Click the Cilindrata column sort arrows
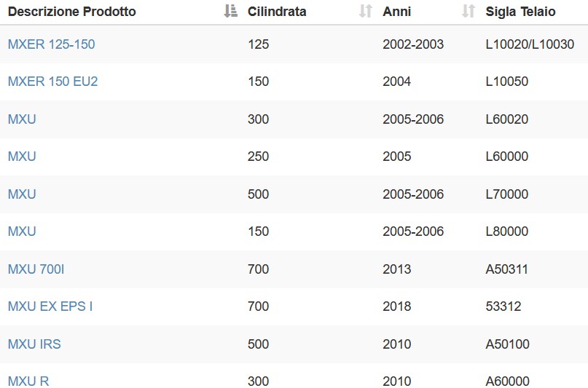This screenshot has width=588, height=388. coord(366,11)
